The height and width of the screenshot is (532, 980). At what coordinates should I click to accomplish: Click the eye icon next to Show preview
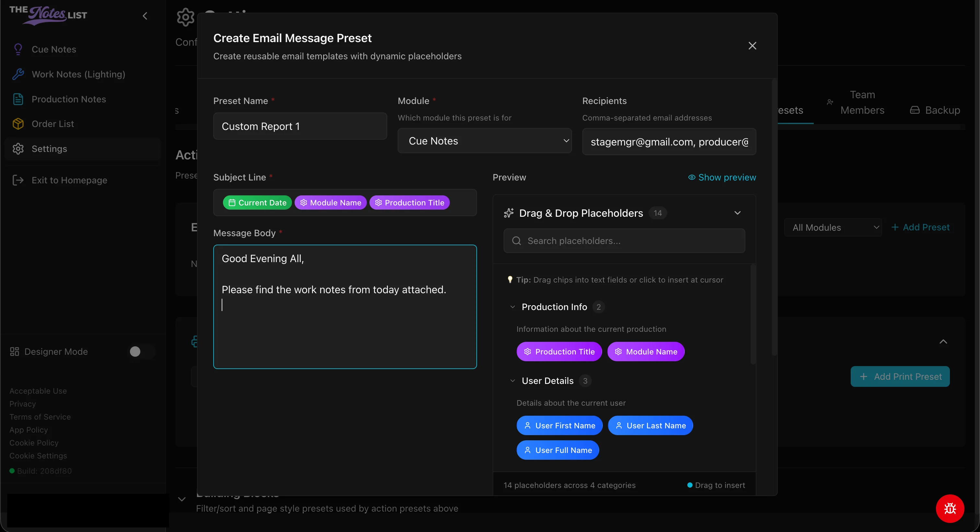click(x=692, y=177)
